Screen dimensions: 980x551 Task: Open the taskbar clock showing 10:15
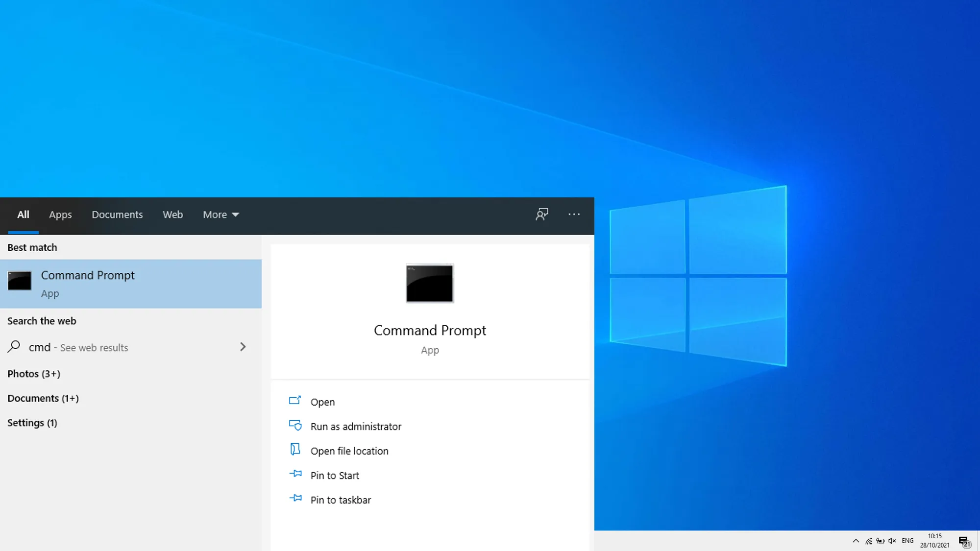coord(935,541)
